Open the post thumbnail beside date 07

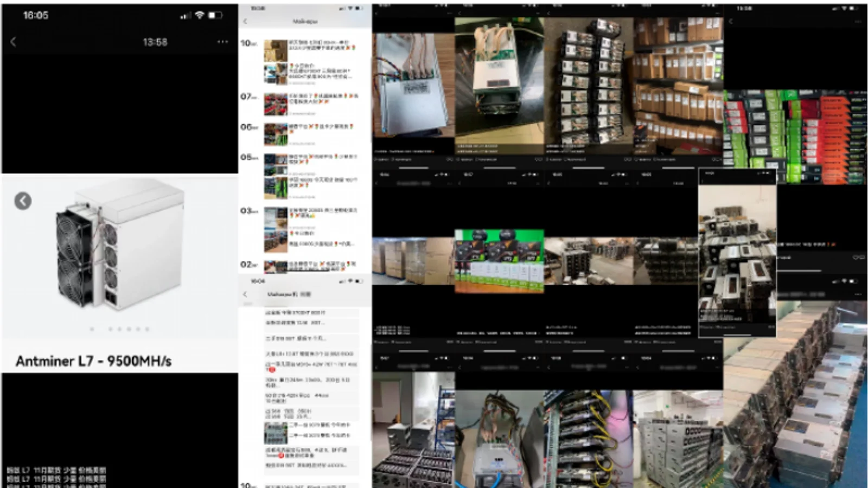(276, 104)
